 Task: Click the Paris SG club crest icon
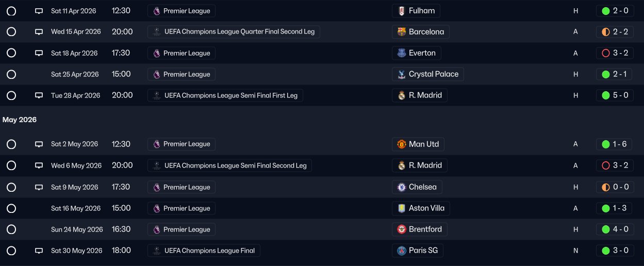[x=401, y=251]
